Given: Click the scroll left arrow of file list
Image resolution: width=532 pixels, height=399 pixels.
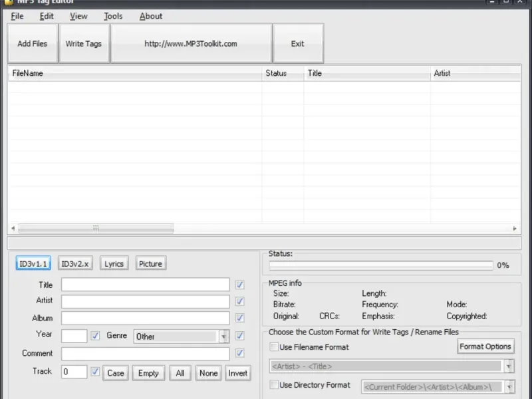Looking at the screenshot, I should (13, 228).
